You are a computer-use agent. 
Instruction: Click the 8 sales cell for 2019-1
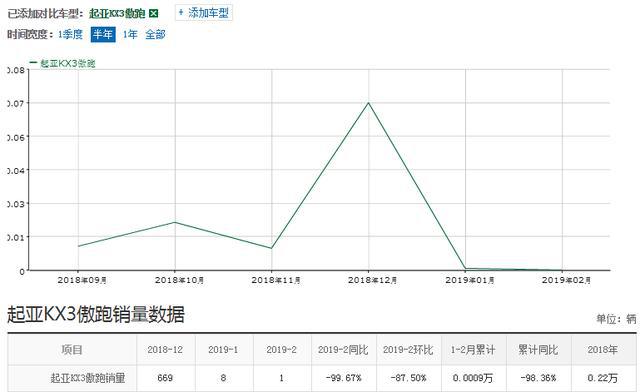tap(223, 378)
